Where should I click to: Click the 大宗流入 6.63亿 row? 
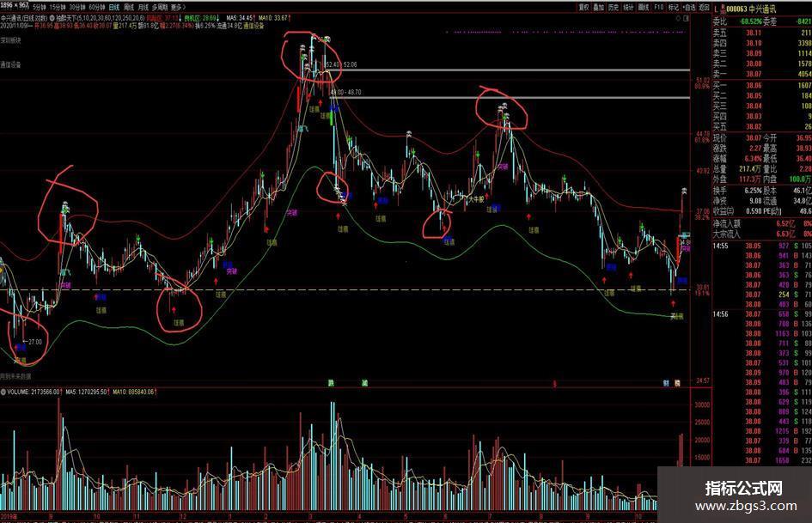pyautogui.click(x=762, y=234)
